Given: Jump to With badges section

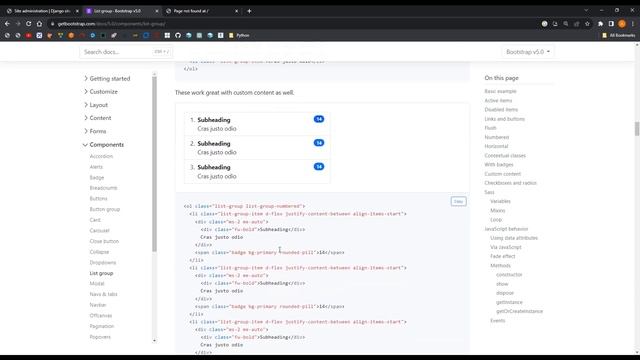Looking at the screenshot, I should coord(499,164).
